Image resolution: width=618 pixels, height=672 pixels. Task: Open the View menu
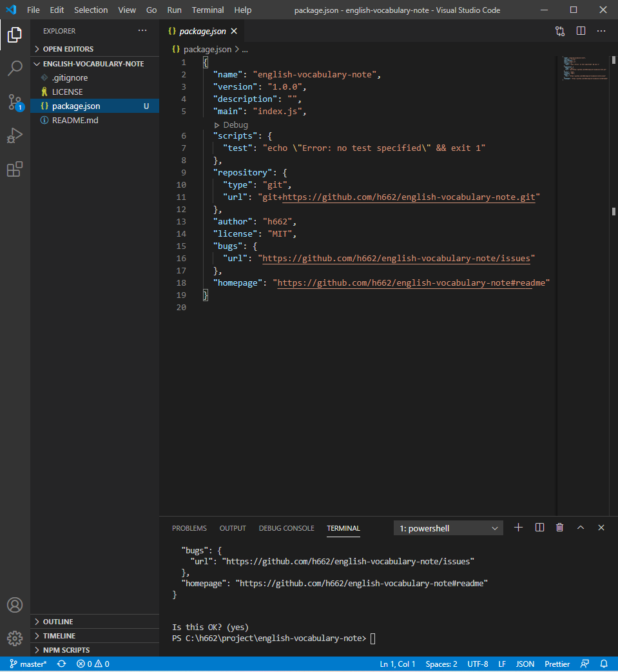point(127,10)
